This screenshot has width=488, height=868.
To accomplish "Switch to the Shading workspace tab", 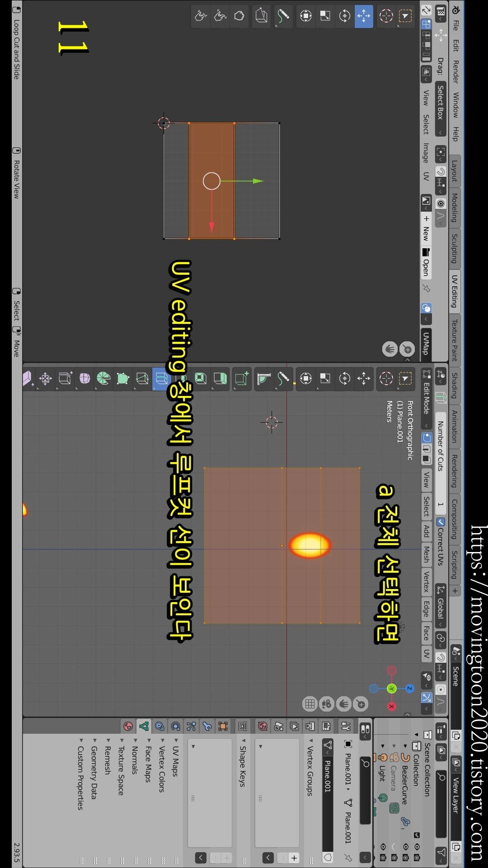I will pyautogui.click(x=455, y=386).
